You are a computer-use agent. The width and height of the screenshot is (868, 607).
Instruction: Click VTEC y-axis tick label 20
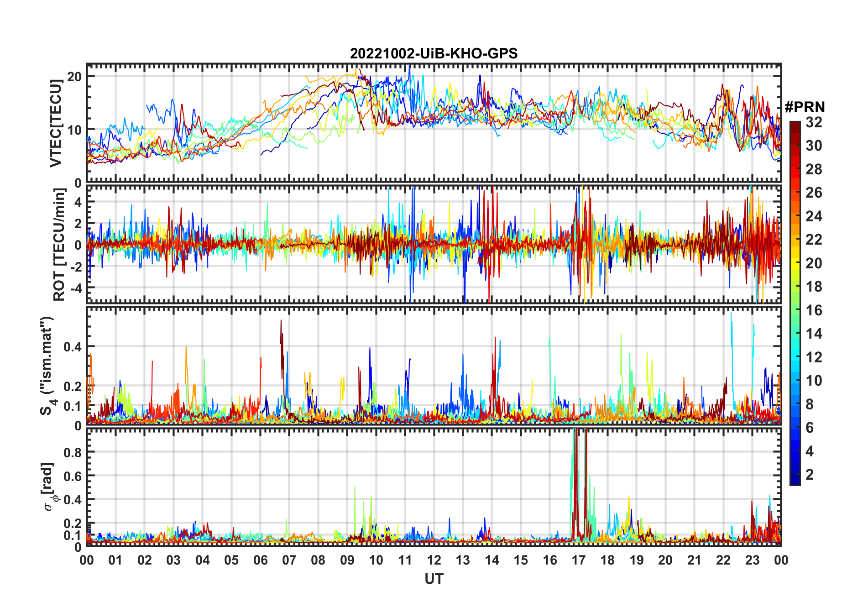[74, 77]
